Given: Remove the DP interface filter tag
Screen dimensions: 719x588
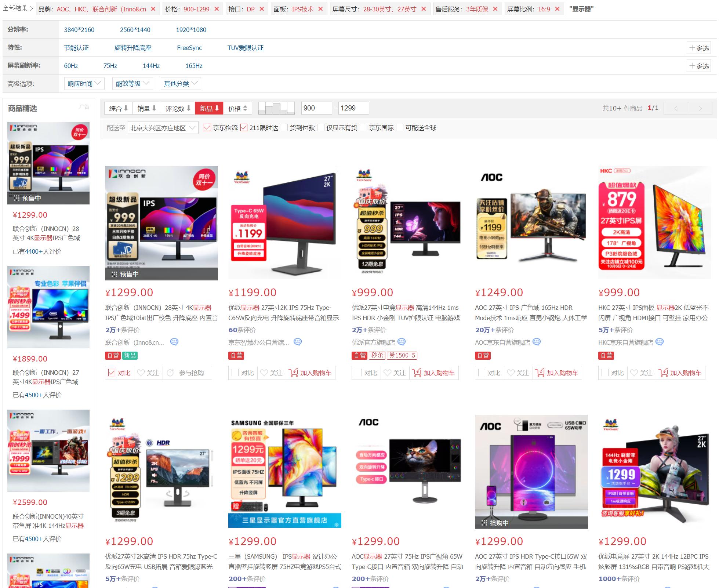Looking at the screenshot, I should tap(262, 9).
